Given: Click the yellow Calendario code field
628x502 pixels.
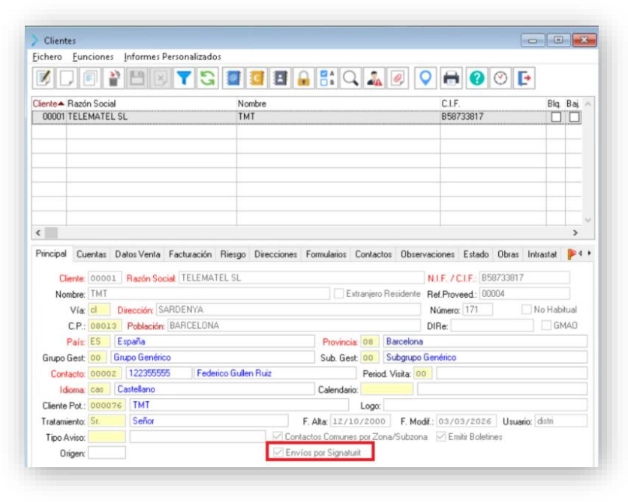Looking at the screenshot, I should pyautogui.click(x=386, y=389).
